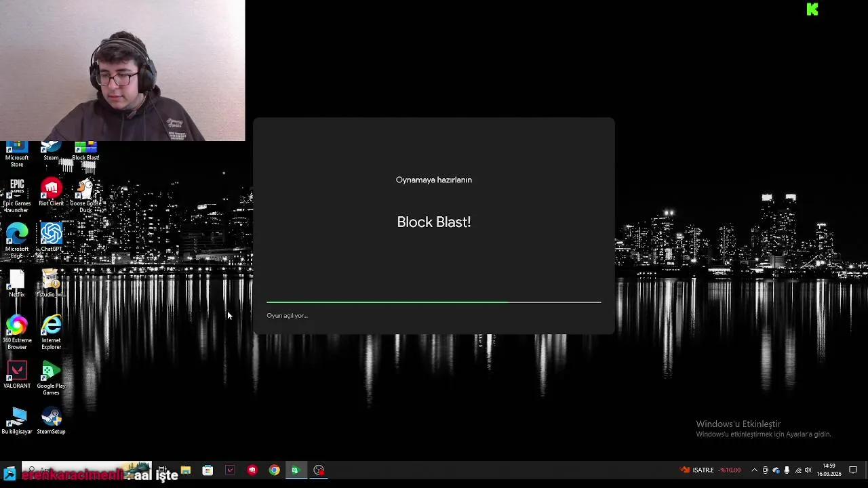Select the Netflix desktop file icon
The height and width of the screenshot is (488, 868).
pos(17,283)
